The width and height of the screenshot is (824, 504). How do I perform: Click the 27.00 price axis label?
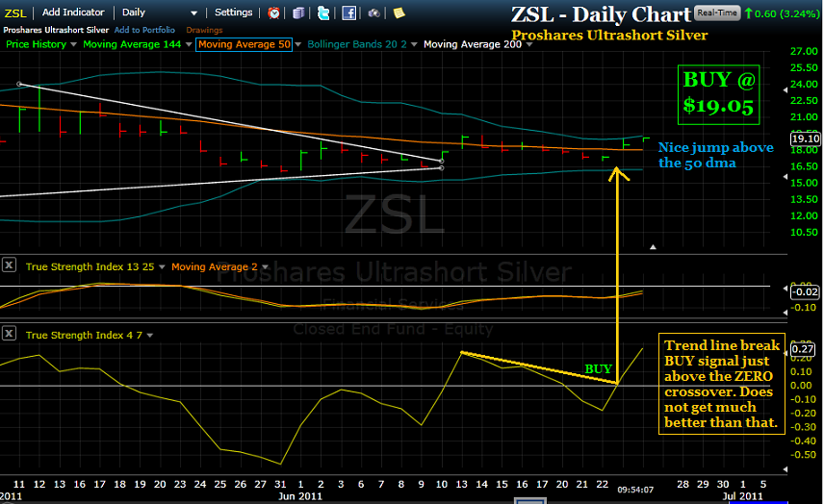tap(804, 51)
